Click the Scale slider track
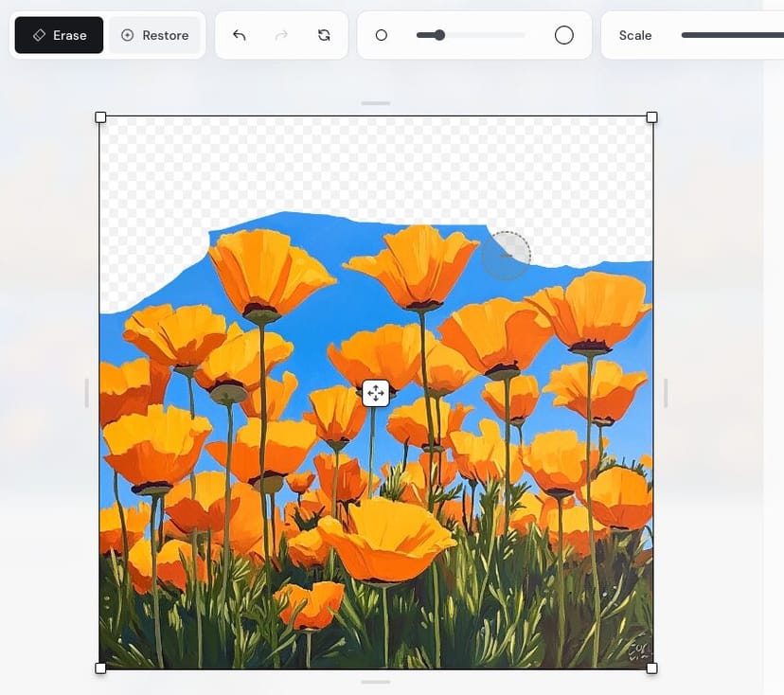Screen dimensions: 784x695 [x=731, y=35]
